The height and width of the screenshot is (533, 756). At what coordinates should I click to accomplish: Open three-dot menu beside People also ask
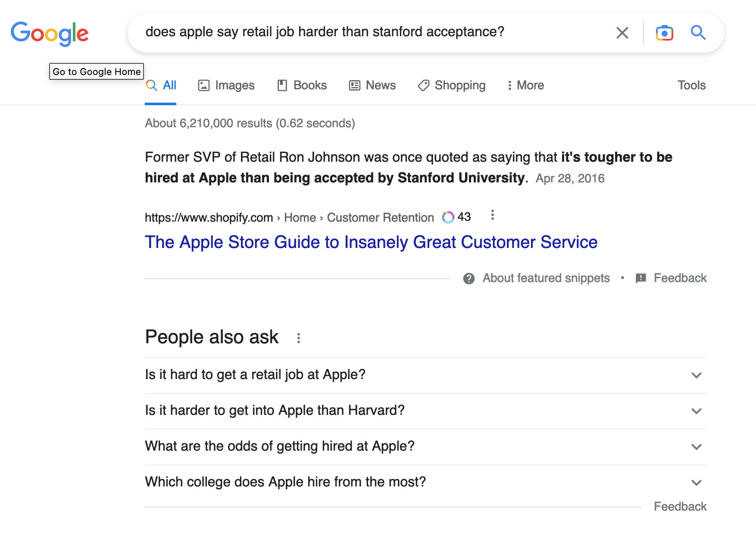pos(298,338)
